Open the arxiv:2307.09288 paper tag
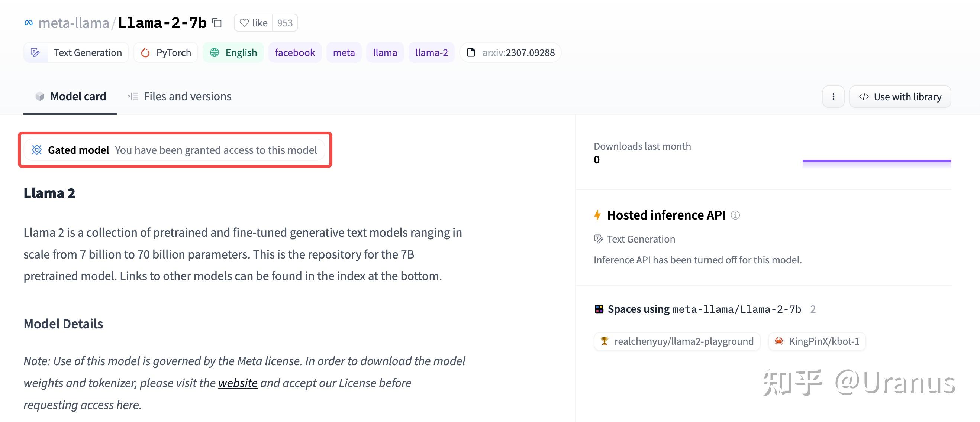The height and width of the screenshot is (422, 980). (510, 52)
